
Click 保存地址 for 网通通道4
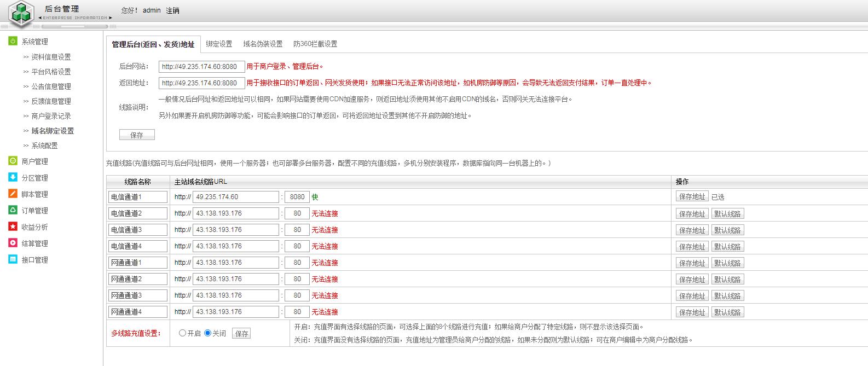coord(692,312)
